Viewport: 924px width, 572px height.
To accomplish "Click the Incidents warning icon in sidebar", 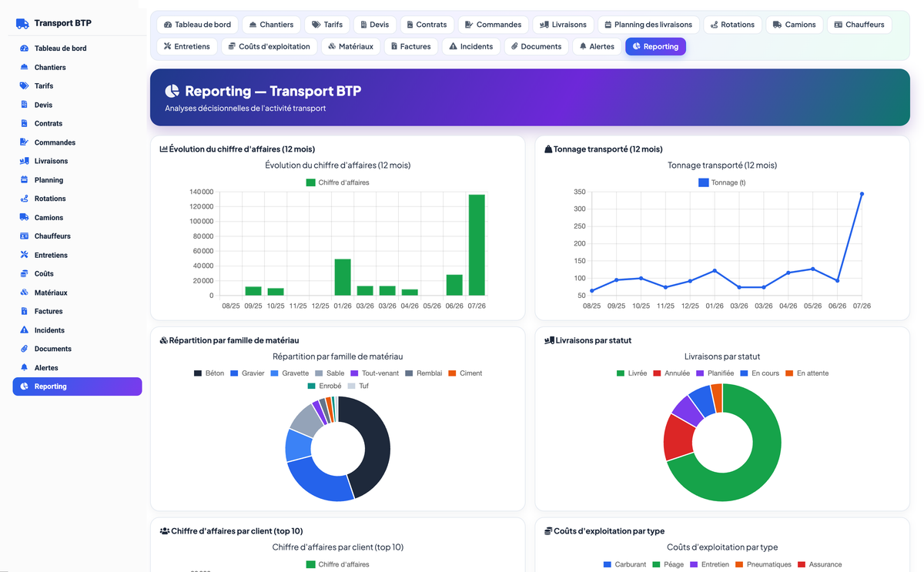I will (24, 330).
